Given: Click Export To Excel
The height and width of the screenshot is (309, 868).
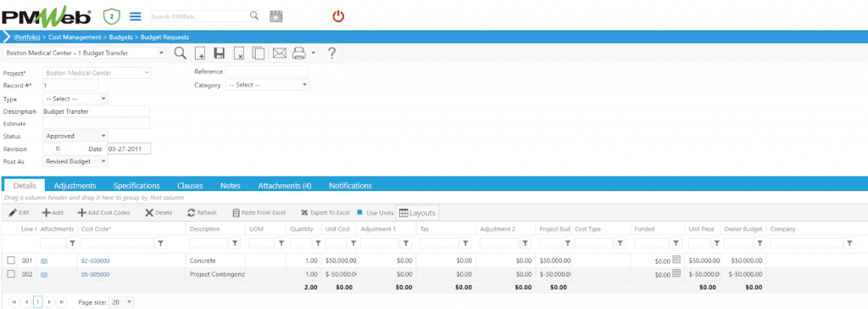Looking at the screenshot, I should 325,212.
